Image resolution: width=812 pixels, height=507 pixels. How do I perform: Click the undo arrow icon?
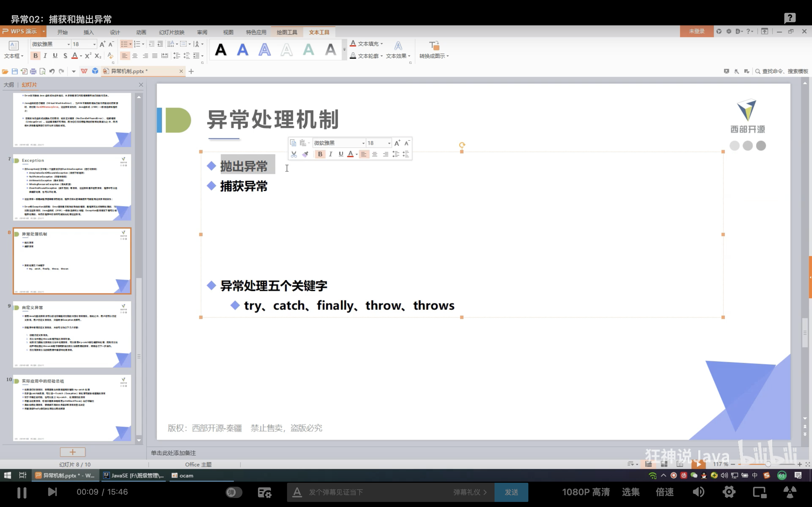[x=52, y=71]
